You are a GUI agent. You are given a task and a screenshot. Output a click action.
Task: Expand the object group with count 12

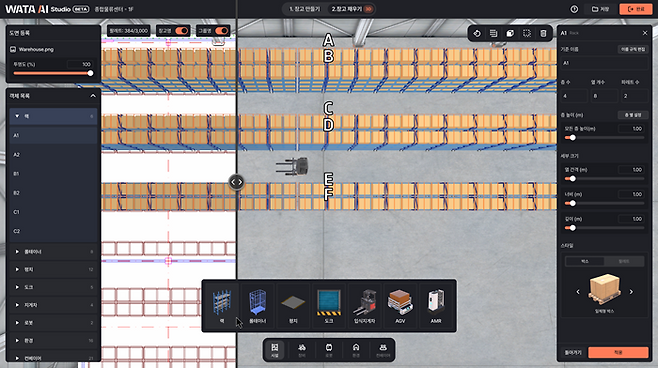pos(17,269)
